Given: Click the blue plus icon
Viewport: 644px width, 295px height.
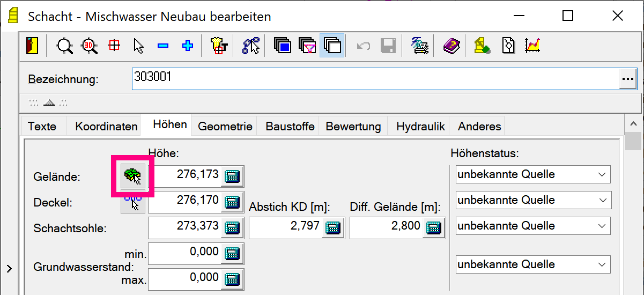Looking at the screenshot, I should 187,46.
